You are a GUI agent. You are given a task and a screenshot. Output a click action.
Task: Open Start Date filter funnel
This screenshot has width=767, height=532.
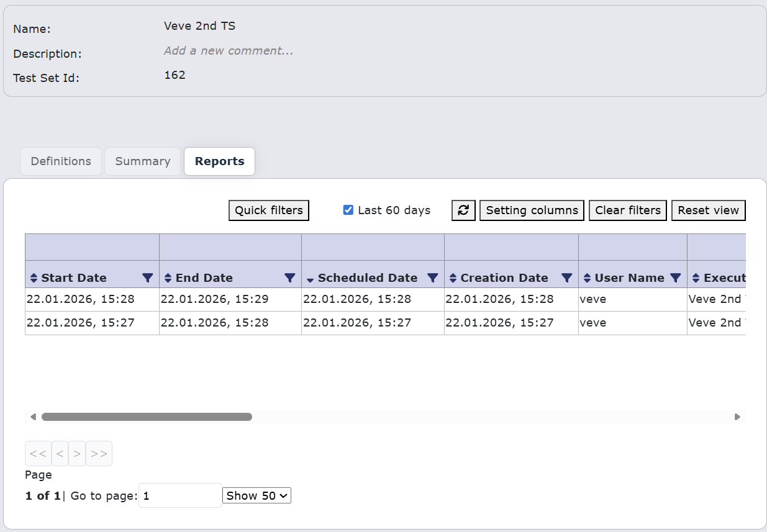click(147, 278)
